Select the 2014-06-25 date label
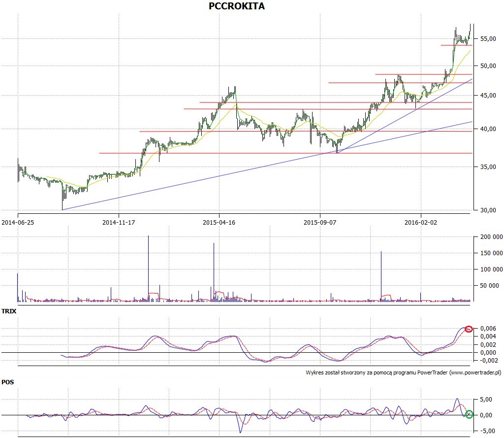This screenshot has height=438, width=504. [x=18, y=222]
